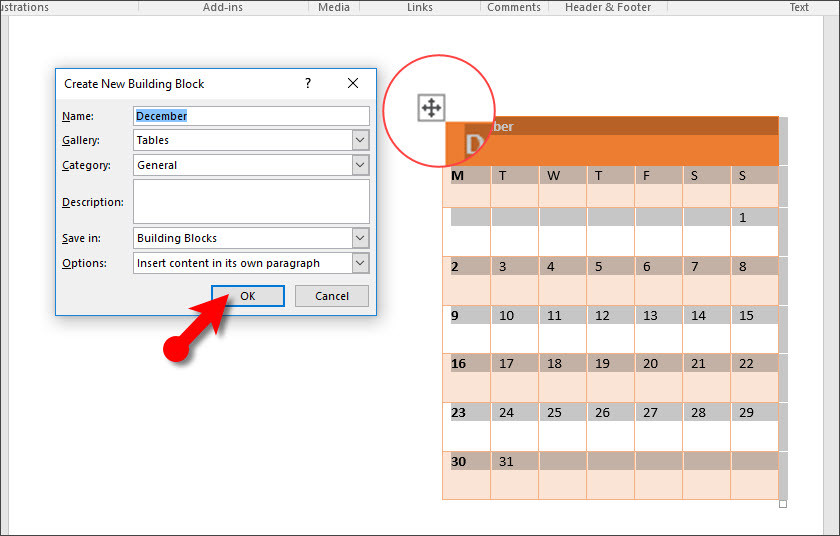Open the Gallery dropdown showing Tables
Image resolution: width=840 pixels, height=536 pixels.
(x=360, y=141)
